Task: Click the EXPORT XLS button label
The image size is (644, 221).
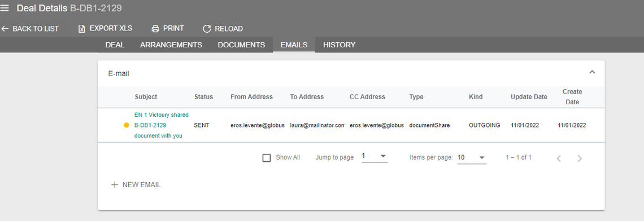Action: [x=111, y=28]
